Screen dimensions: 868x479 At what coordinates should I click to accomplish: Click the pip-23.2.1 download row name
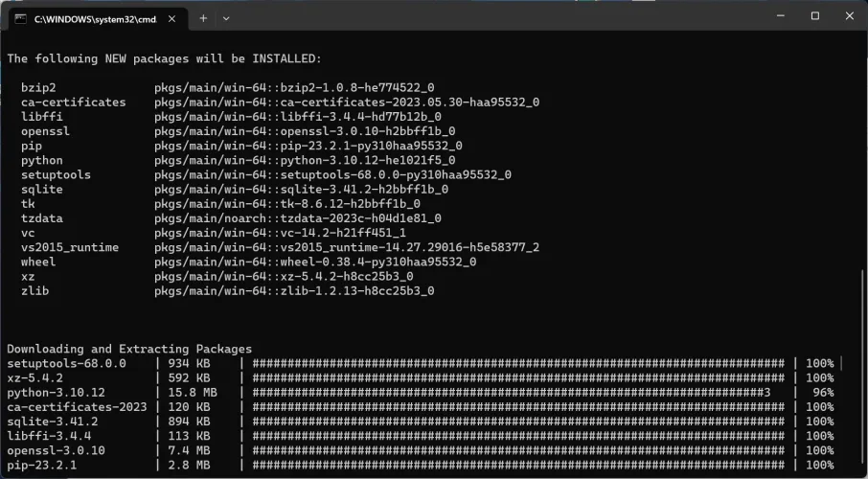point(42,465)
